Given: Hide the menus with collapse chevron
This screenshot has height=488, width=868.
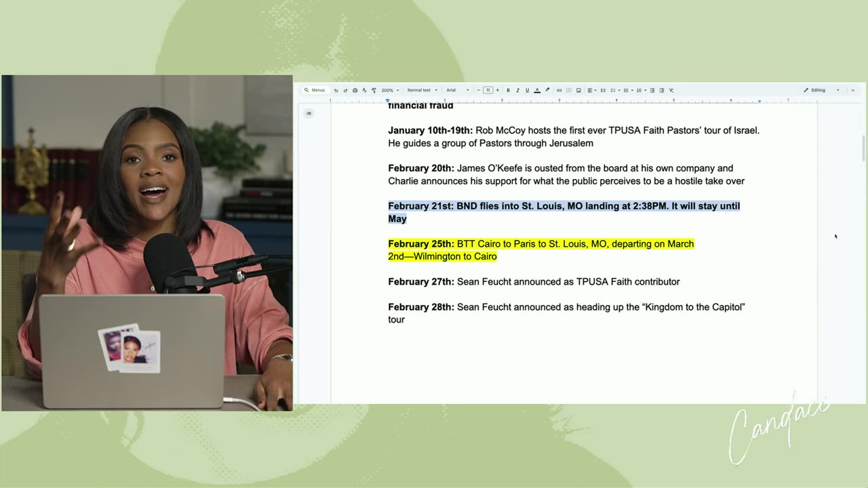Looking at the screenshot, I should click(852, 90).
